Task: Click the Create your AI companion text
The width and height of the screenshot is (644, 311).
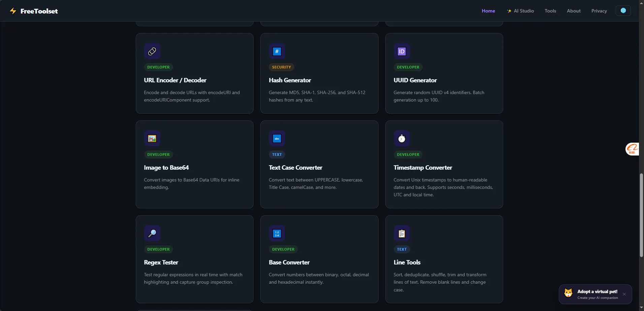Action: (598, 298)
